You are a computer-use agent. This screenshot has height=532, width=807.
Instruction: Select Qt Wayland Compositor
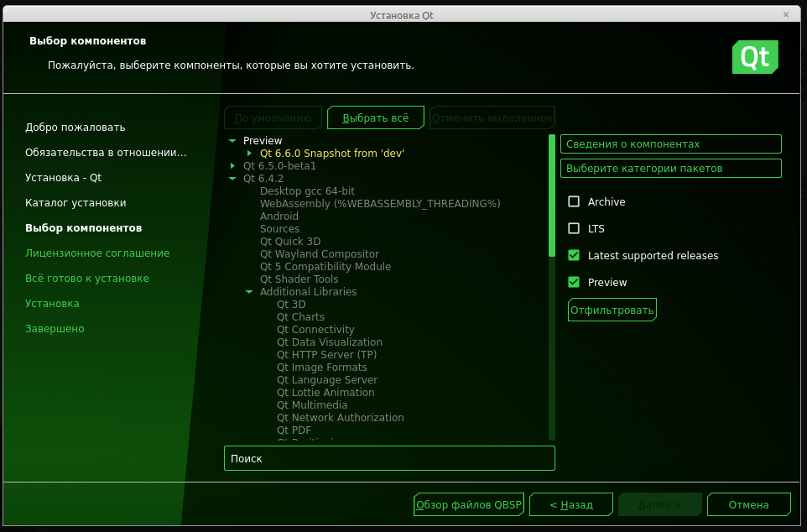click(x=319, y=254)
